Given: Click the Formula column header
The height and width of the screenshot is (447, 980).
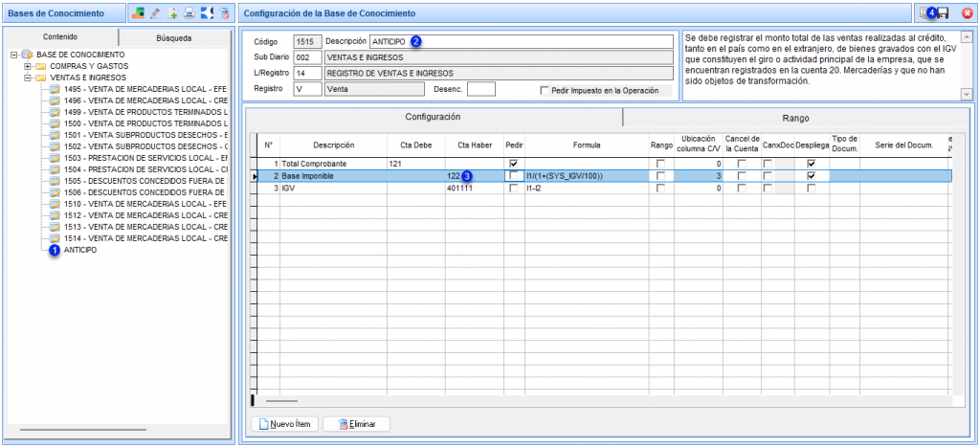Looking at the screenshot, I should coord(587,145).
